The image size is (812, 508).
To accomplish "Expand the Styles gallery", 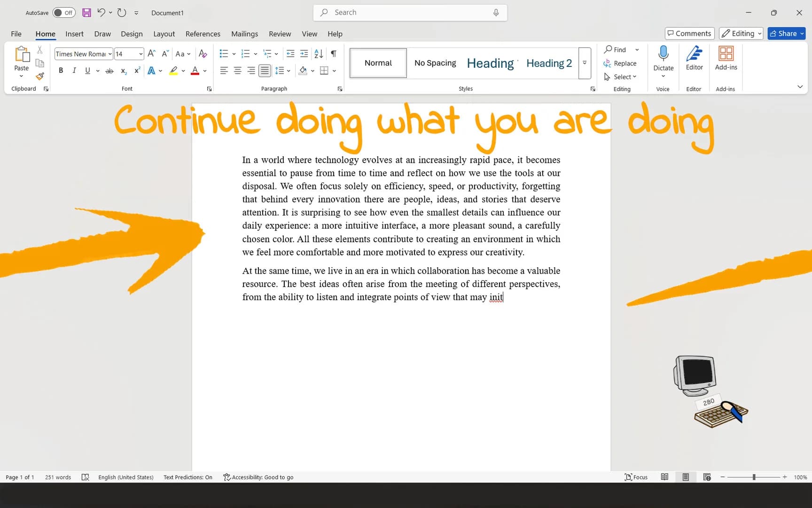I will point(585,63).
